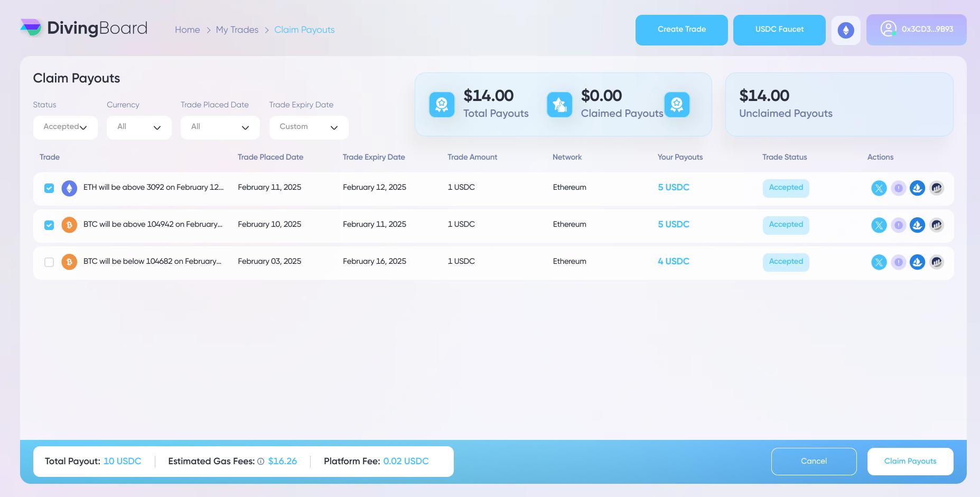Click the Estimated Gas Fees info icon
The width and height of the screenshot is (980, 497).
pyautogui.click(x=260, y=462)
